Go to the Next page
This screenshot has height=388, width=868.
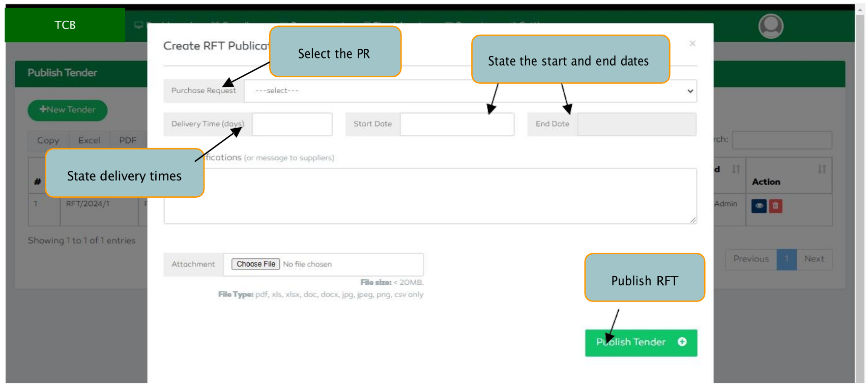(x=814, y=259)
